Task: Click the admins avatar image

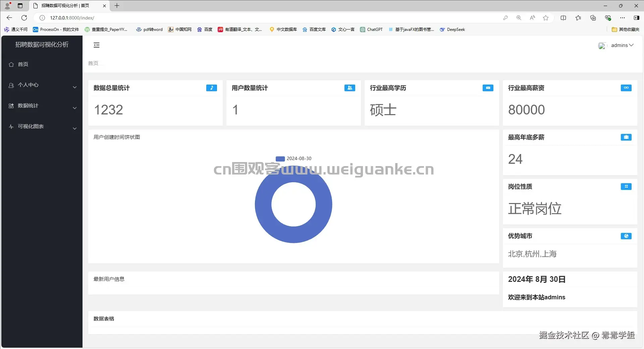Action: [x=602, y=46]
